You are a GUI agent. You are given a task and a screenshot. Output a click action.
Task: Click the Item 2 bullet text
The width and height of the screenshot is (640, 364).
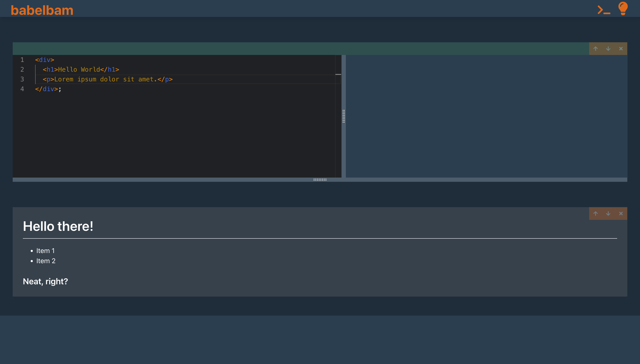click(46, 261)
